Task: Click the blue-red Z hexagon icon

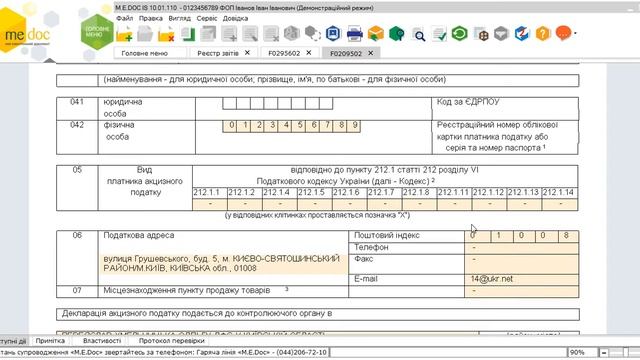Action: (x=522, y=33)
